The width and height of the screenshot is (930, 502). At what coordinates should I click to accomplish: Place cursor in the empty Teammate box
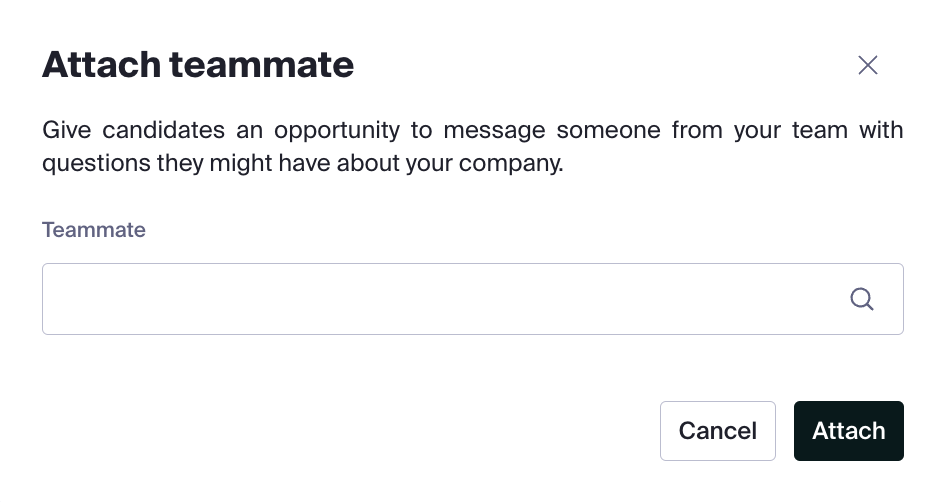(473, 299)
